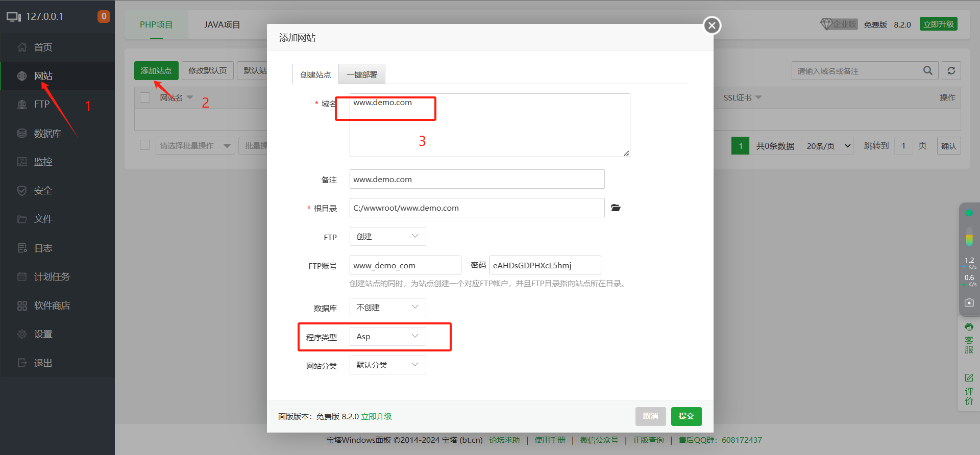
Task: Expand the FTP 创建 dropdown
Action: point(388,236)
